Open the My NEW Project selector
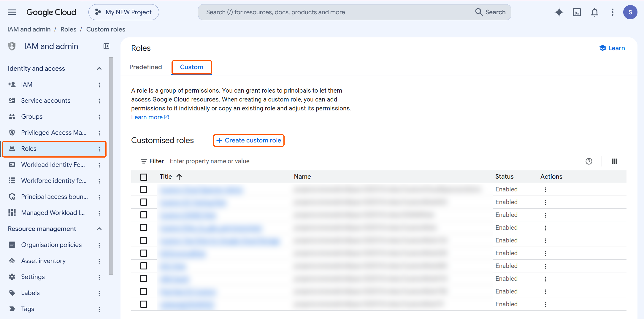The height and width of the screenshot is (319, 644). pyautogui.click(x=124, y=12)
